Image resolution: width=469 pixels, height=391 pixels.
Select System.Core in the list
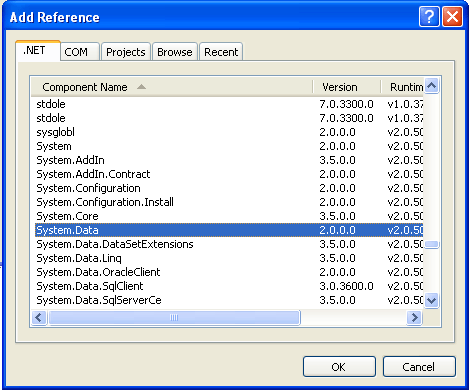pos(229,216)
